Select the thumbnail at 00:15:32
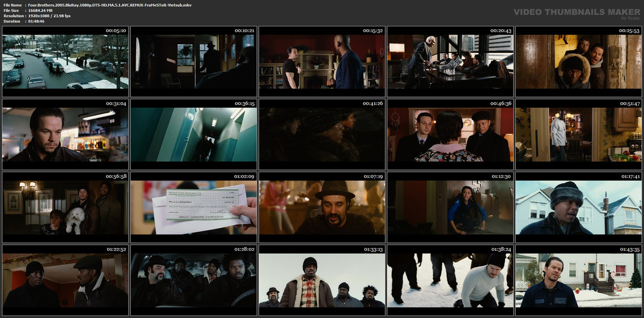644x318 pixels. click(x=322, y=61)
